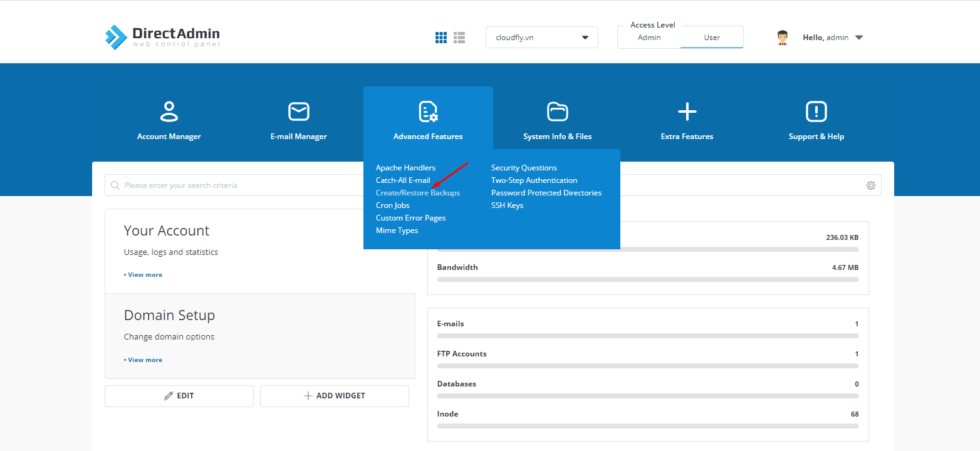
Task: Open the E-mail Manager envelope icon
Action: click(299, 111)
